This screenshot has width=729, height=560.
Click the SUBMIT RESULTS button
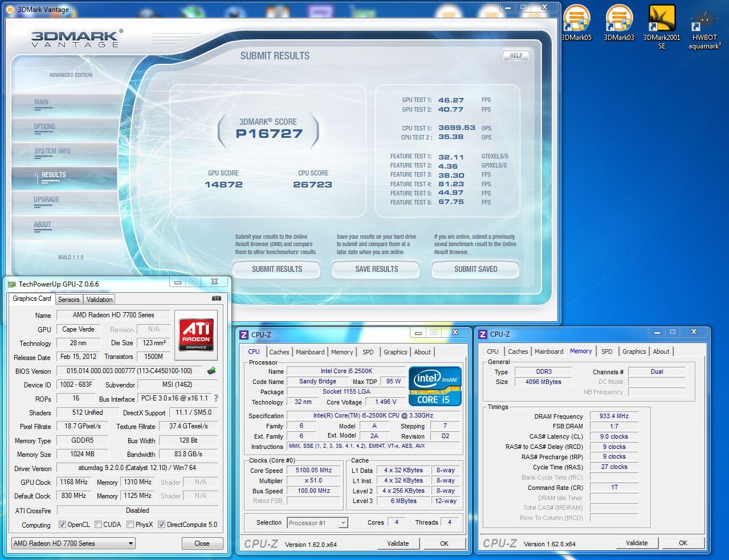click(277, 269)
